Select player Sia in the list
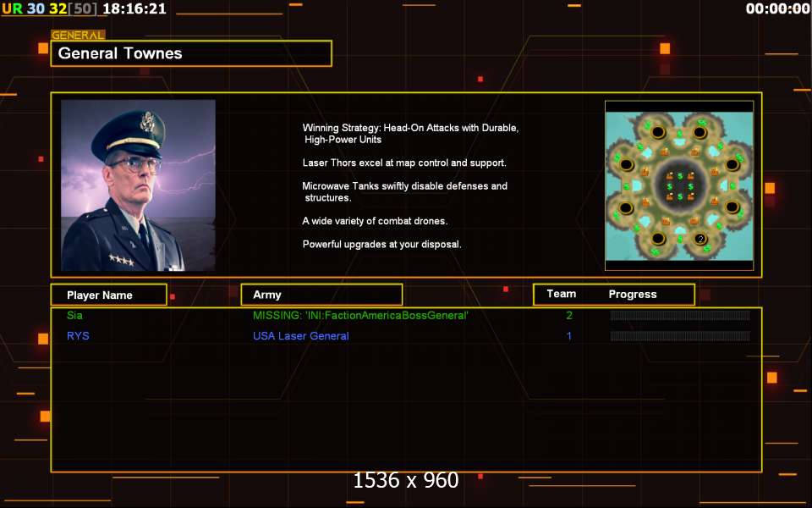Image resolution: width=812 pixels, height=508 pixels. coord(74,315)
